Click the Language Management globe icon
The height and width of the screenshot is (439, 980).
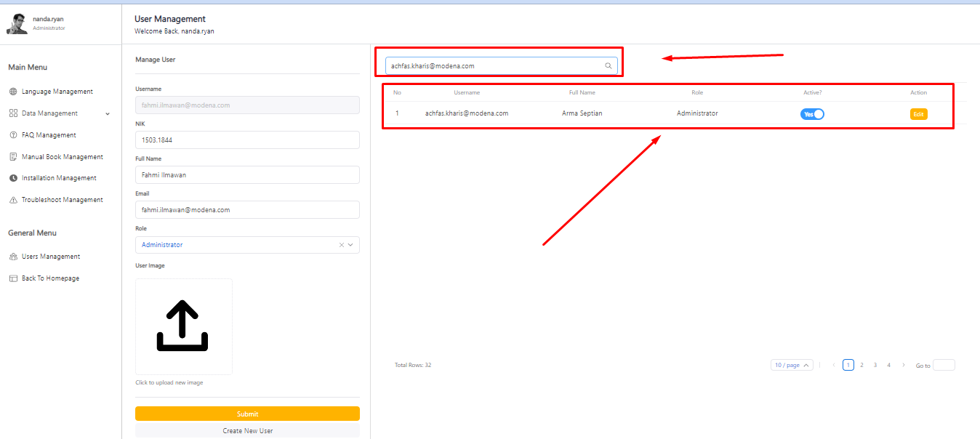[13, 92]
